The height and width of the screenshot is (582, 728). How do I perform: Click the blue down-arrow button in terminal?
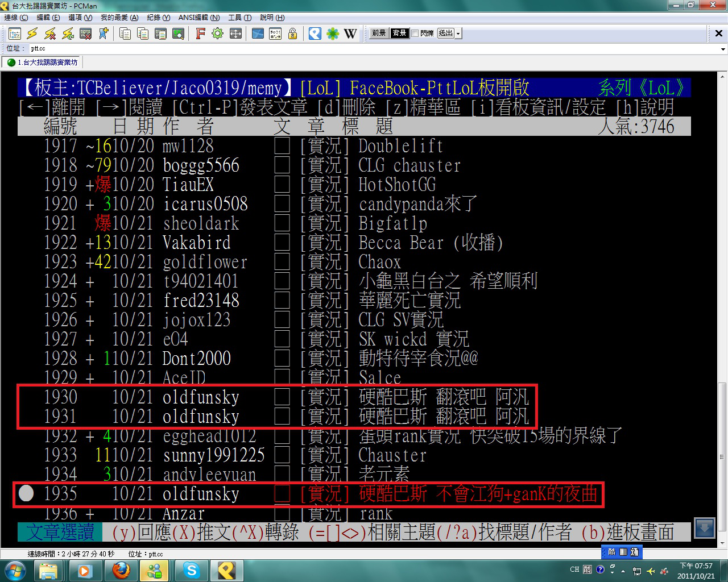pyautogui.click(x=705, y=528)
